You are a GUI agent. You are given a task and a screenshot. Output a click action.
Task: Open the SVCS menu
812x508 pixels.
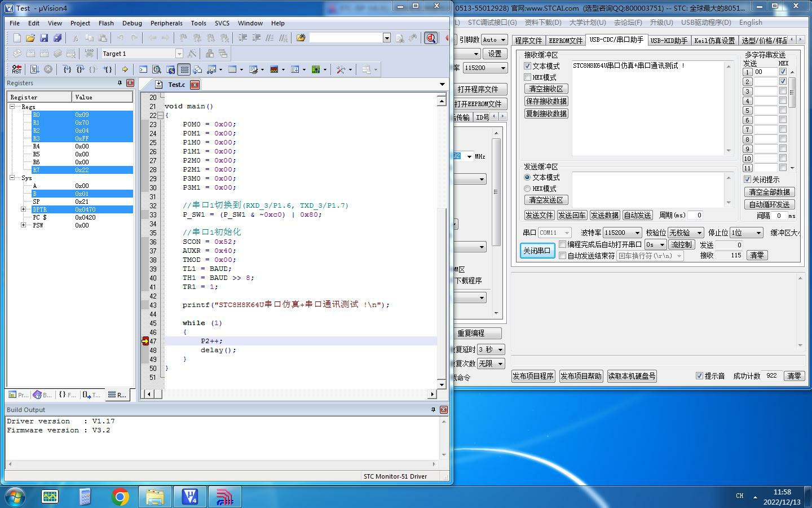(x=222, y=23)
